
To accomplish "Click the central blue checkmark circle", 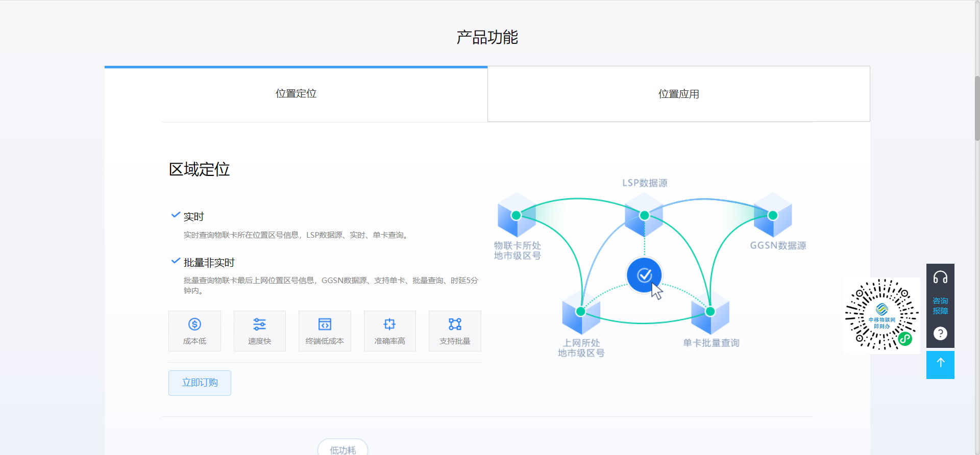I will 644,275.
